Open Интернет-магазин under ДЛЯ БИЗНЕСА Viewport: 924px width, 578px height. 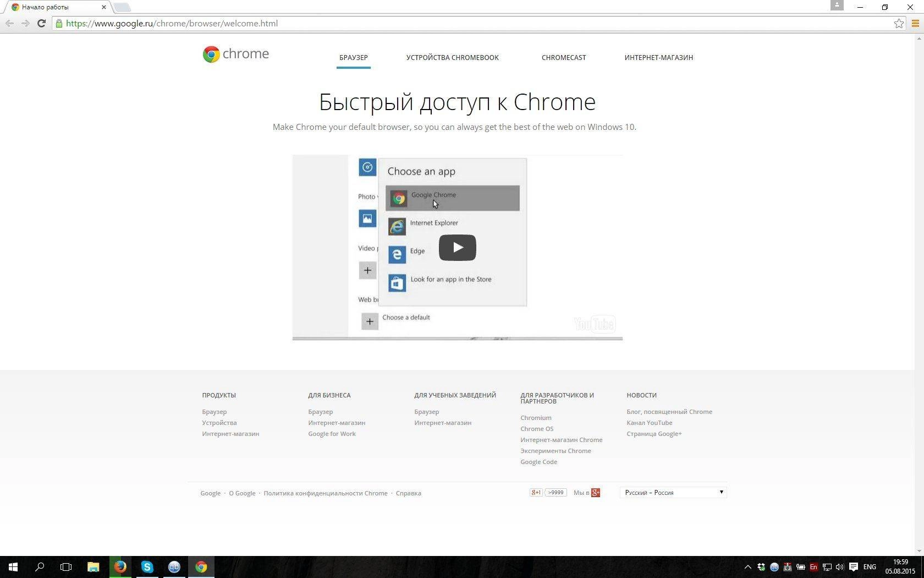point(337,423)
